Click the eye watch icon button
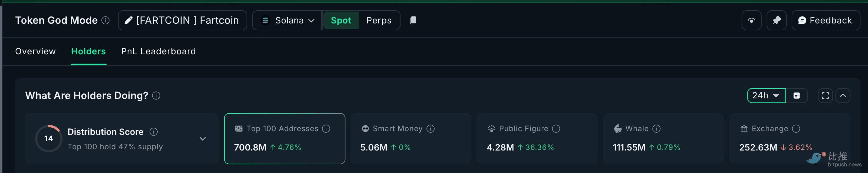 (x=751, y=21)
